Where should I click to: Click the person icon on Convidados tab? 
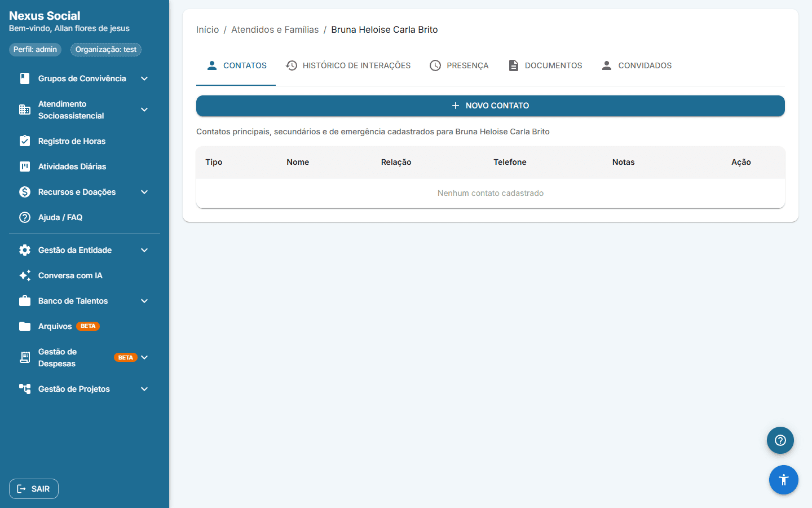(607, 65)
